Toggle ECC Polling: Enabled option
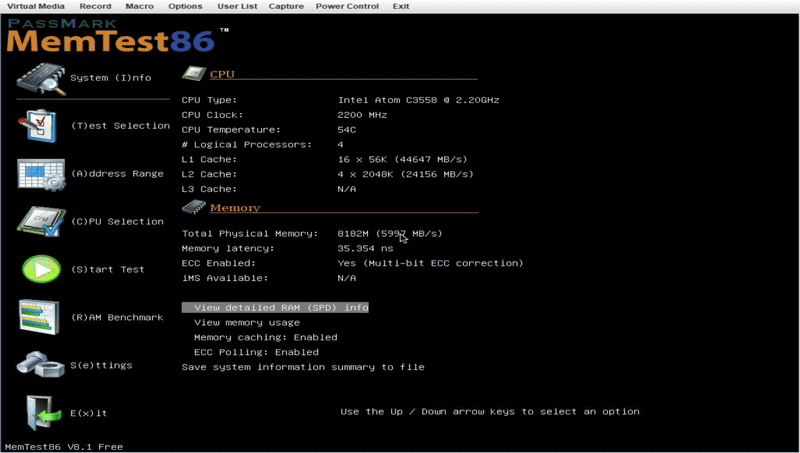 click(x=256, y=352)
